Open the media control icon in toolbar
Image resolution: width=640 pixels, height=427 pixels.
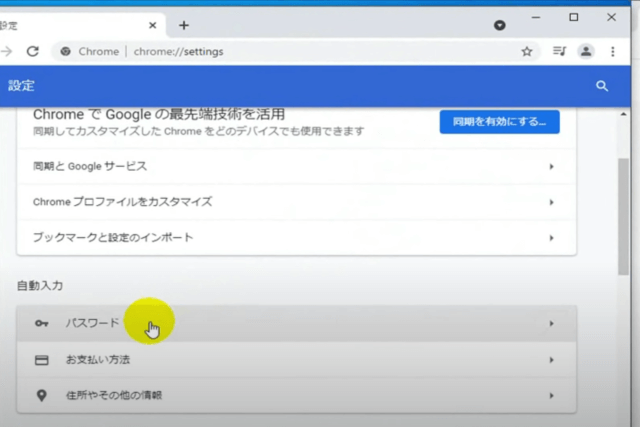coord(559,51)
